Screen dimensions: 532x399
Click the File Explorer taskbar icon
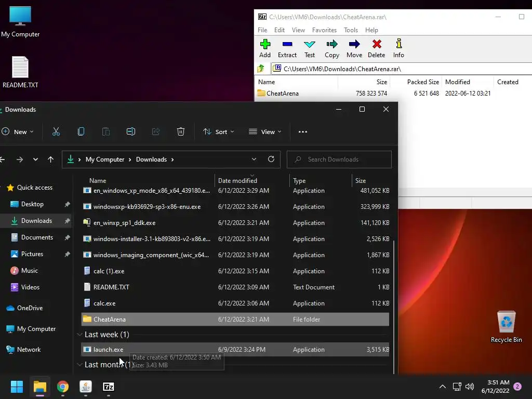39,387
